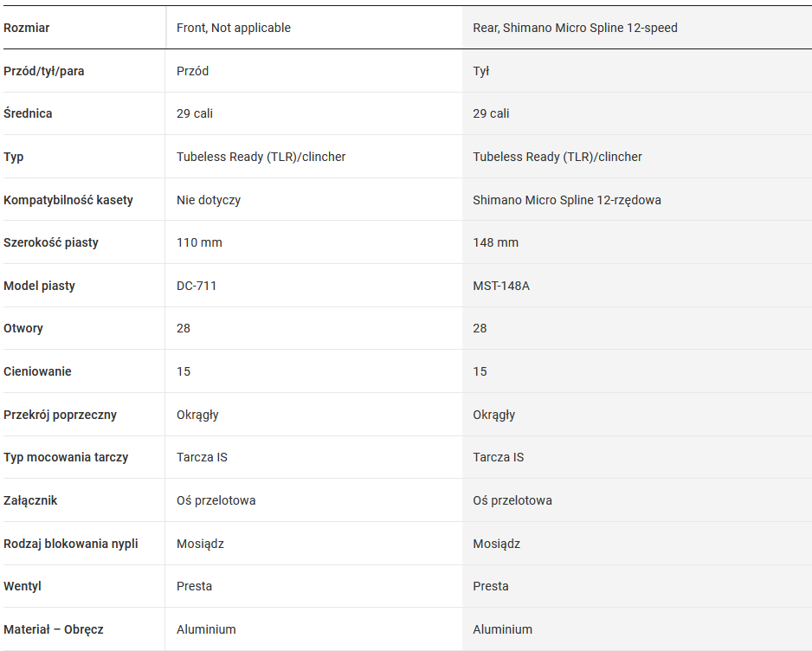Screen dimensions: 812x651
Task: Click the "Rozmiar" header label
Action: coord(27,28)
